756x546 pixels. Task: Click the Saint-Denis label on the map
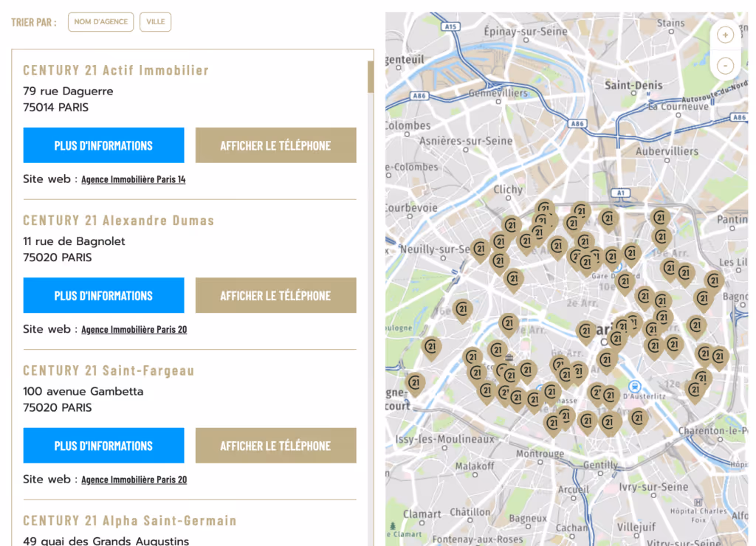[x=633, y=86]
